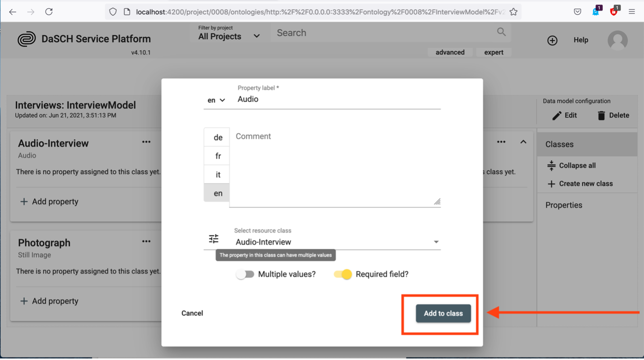
Task: Select the fr comment language tab
Action: 218,156
